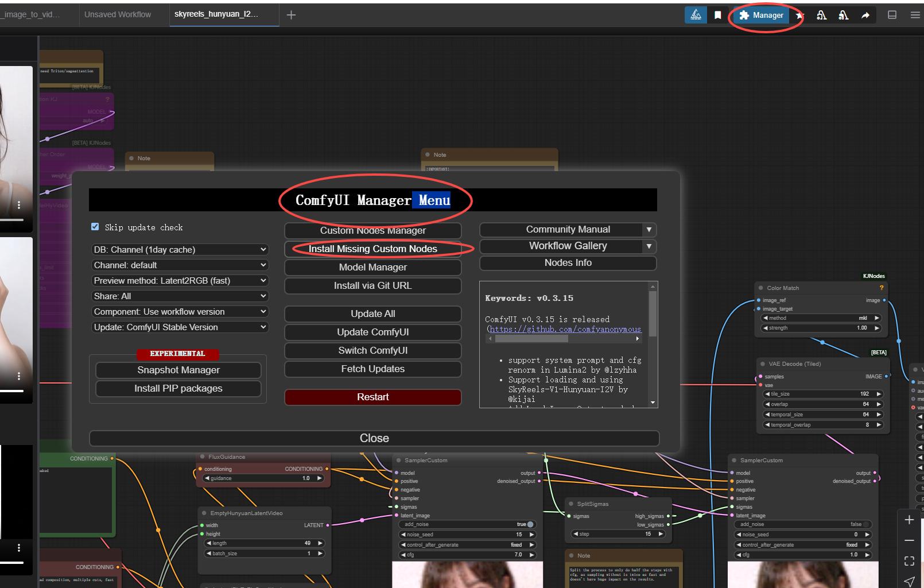Click the noise_seed 15 value field
The image size is (924, 588).
[467, 535]
